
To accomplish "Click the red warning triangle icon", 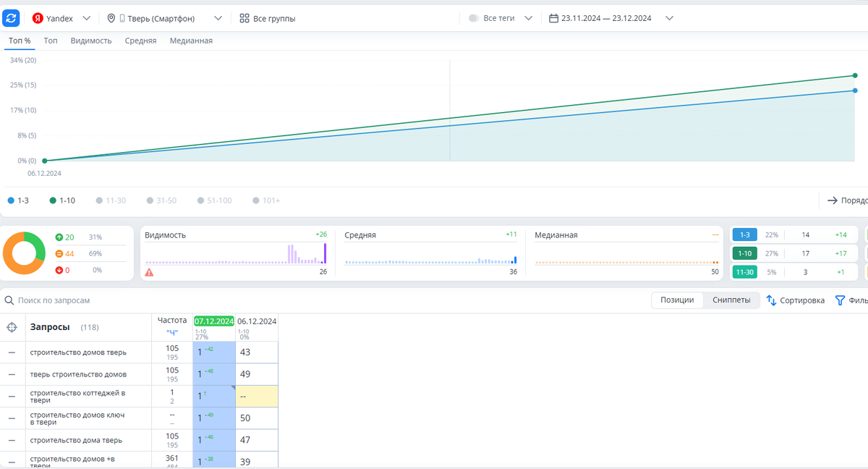I will pos(149,273).
